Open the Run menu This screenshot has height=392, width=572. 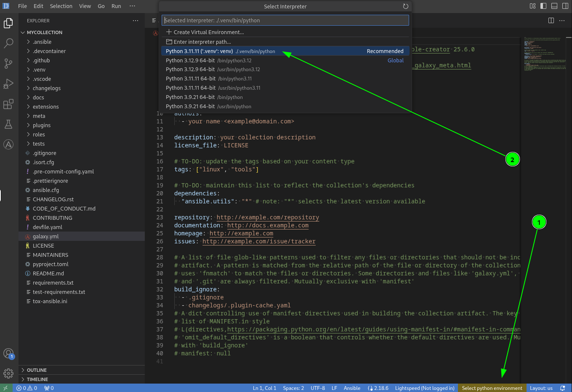116,6
